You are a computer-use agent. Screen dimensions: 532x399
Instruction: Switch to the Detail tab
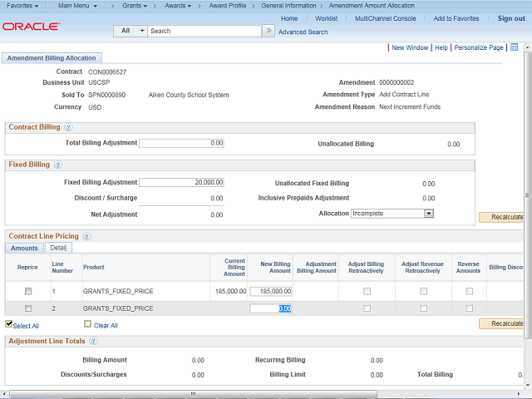(57, 248)
